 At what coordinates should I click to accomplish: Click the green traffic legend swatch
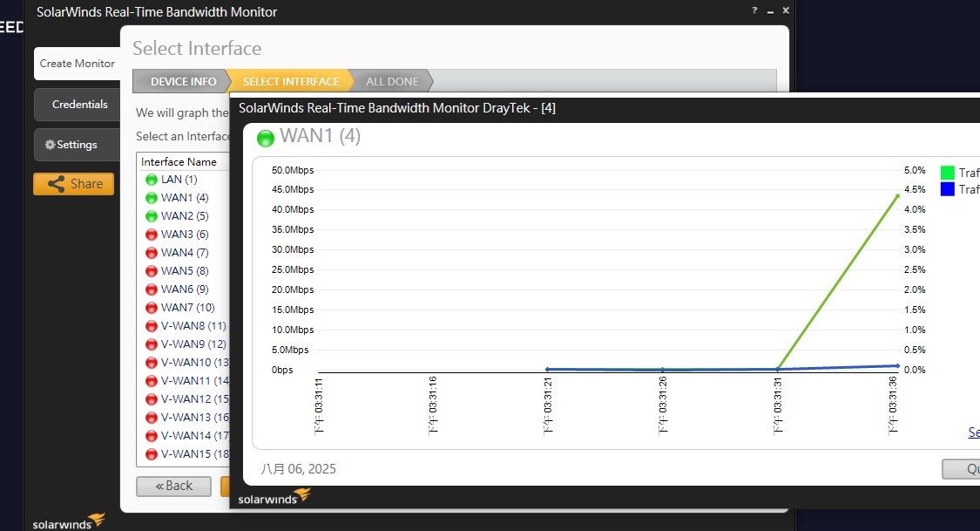point(948,173)
